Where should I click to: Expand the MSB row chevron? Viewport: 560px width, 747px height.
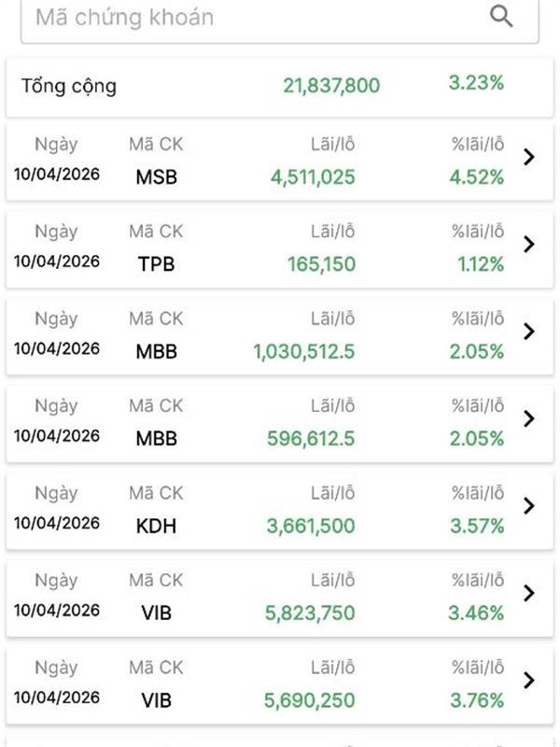(x=529, y=157)
